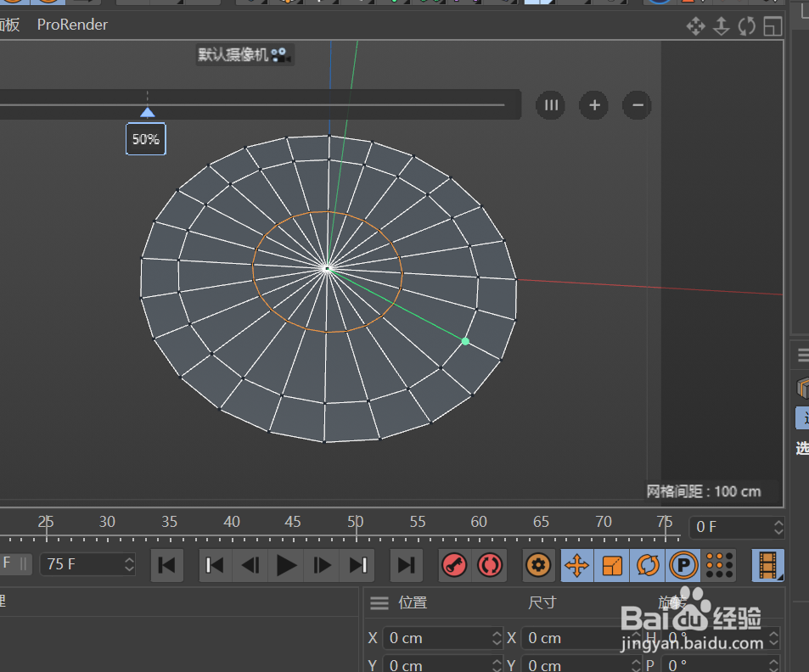
Task: Play the animation forwards
Action: click(x=286, y=565)
